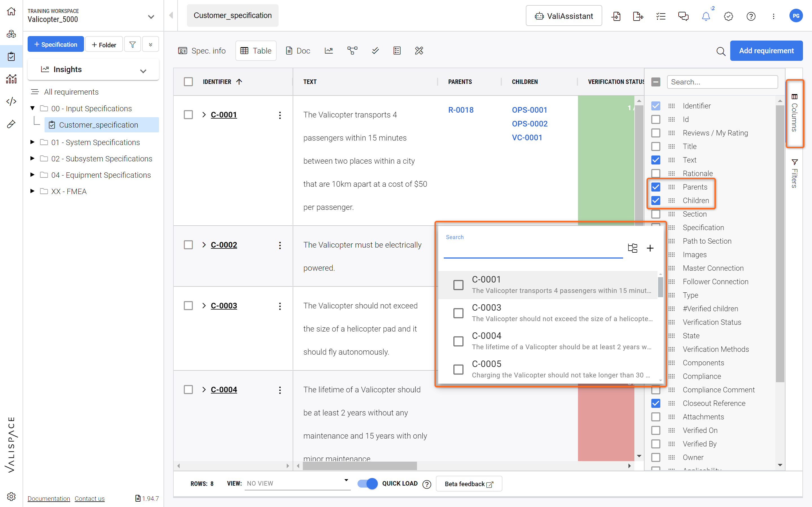Click the add parent plus icon
The image size is (812, 507).
coord(650,248)
